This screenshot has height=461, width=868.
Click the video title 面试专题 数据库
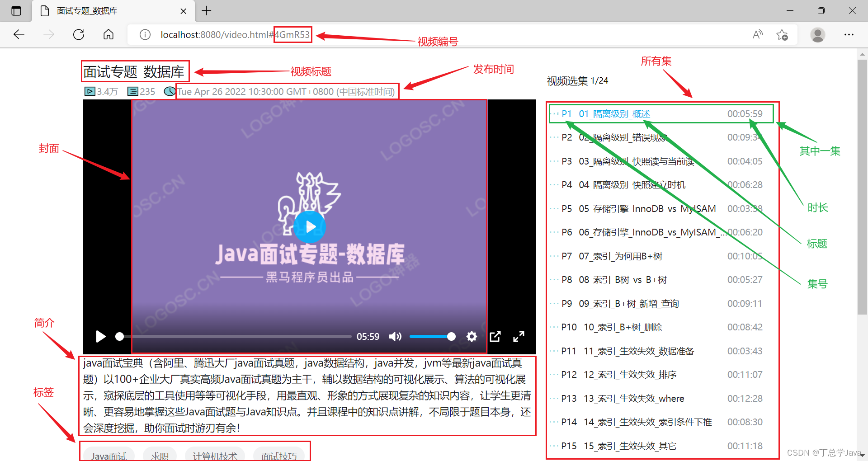(x=134, y=71)
